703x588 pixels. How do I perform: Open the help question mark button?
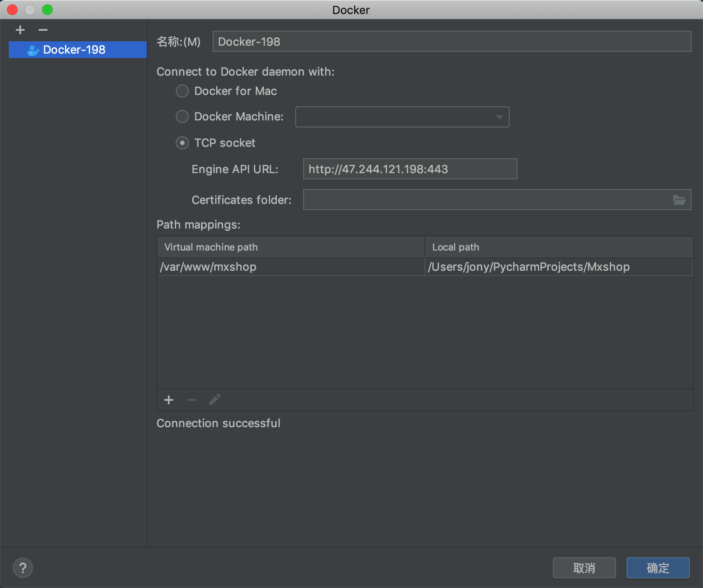[x=23, y=568]
